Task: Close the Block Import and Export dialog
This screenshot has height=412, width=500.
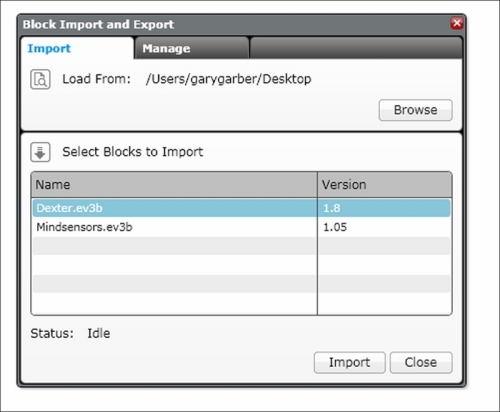Action: pos(457,23)
